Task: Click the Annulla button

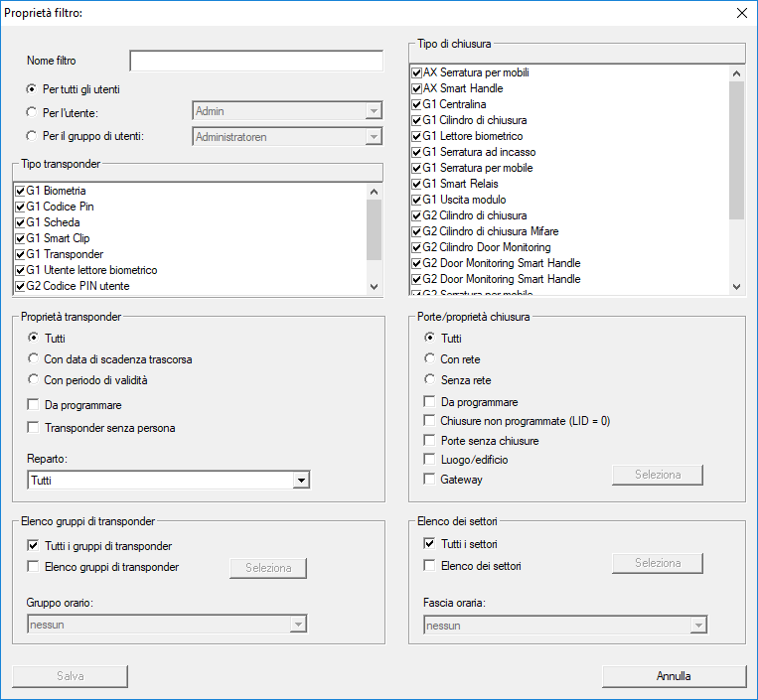Action: coord(674,676)
